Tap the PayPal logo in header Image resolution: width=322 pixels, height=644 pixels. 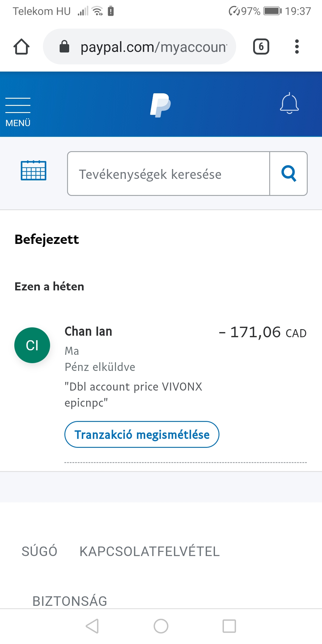[160, 105]
